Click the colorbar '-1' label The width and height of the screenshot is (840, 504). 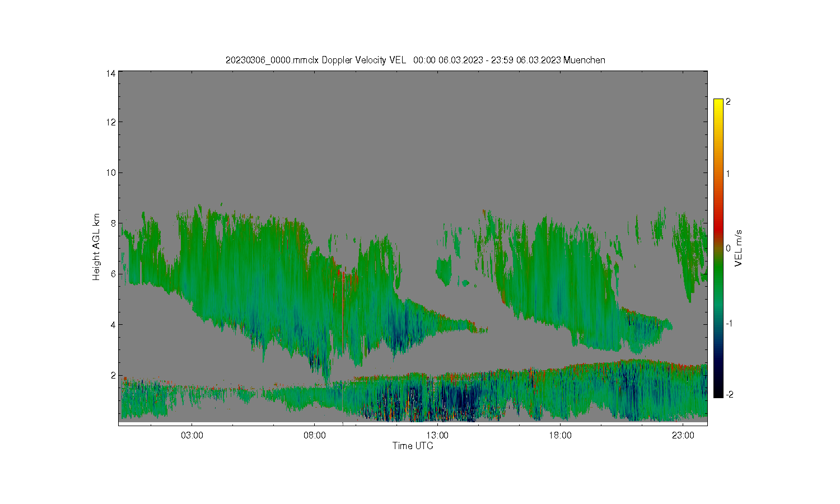coord(729,324)
